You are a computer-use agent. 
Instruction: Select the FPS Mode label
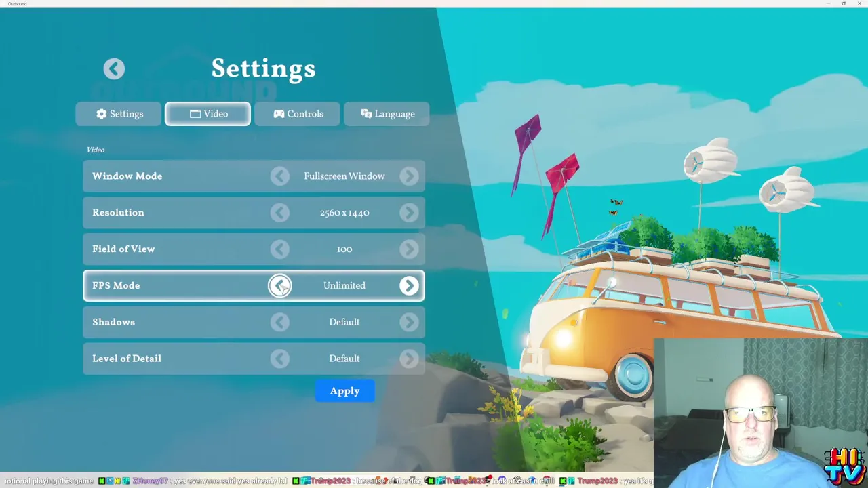[x=116, y=286]
